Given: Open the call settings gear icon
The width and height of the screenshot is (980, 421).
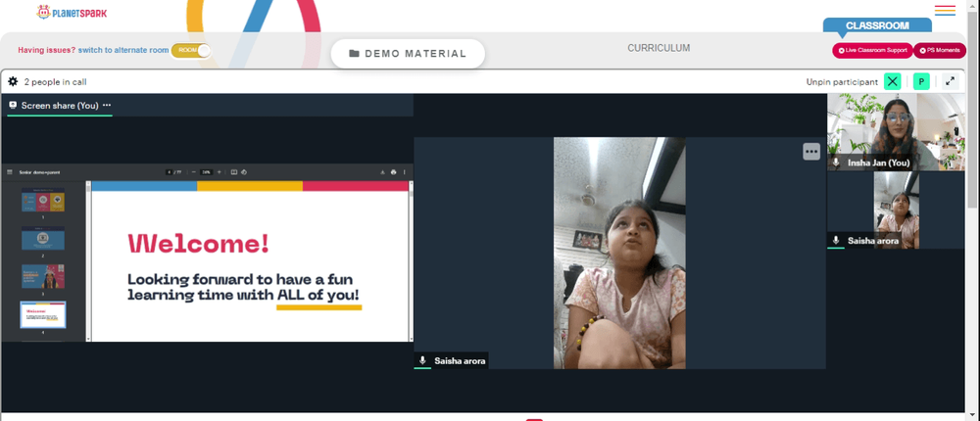Looking at the screenshot, I should pos(13,81).
